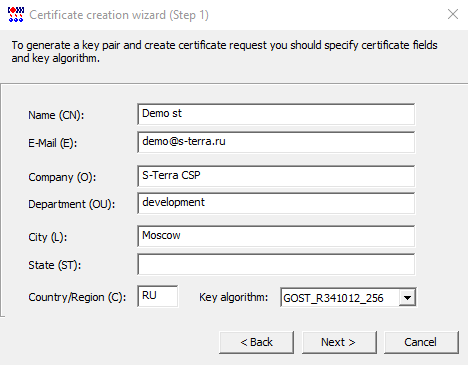This screenshot has height=365, width=468.
Task: Cancel the certificate wizard
Action: click(421, 342)
